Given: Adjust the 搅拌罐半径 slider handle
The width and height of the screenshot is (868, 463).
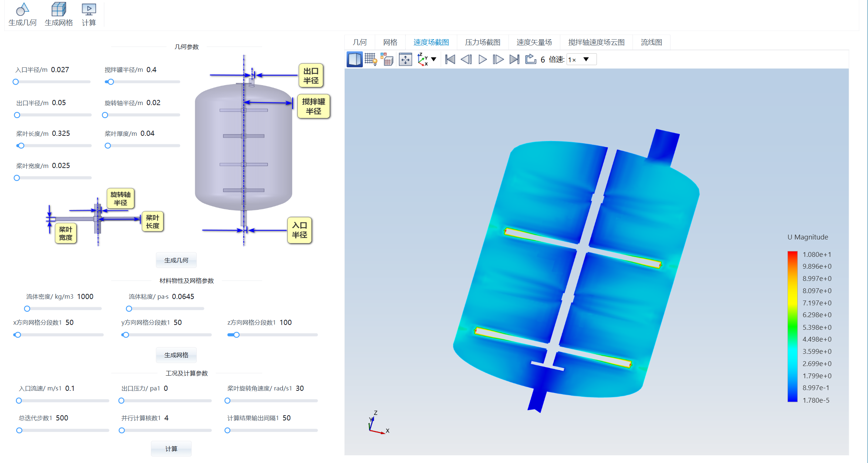Looking at the screenshot, I should coord(111,82).
